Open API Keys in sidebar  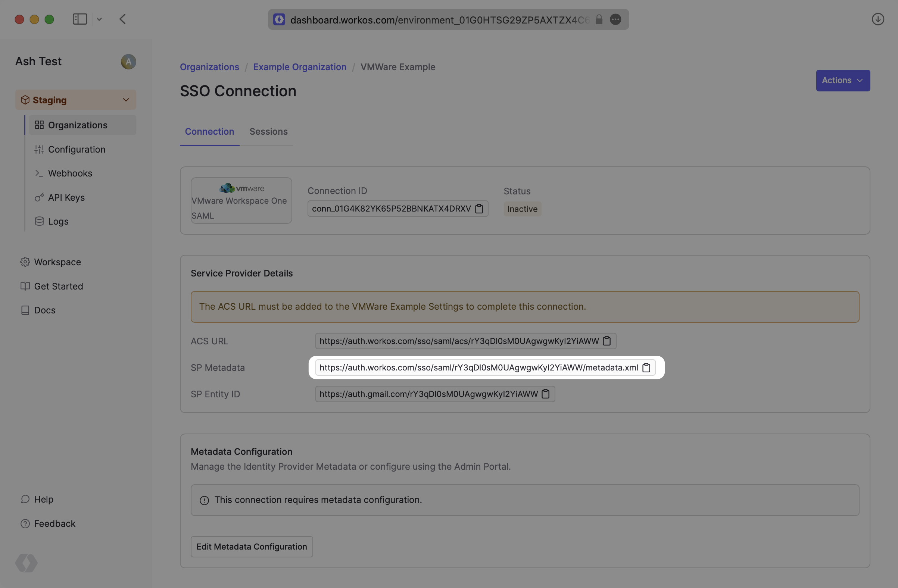click(66, 197)
